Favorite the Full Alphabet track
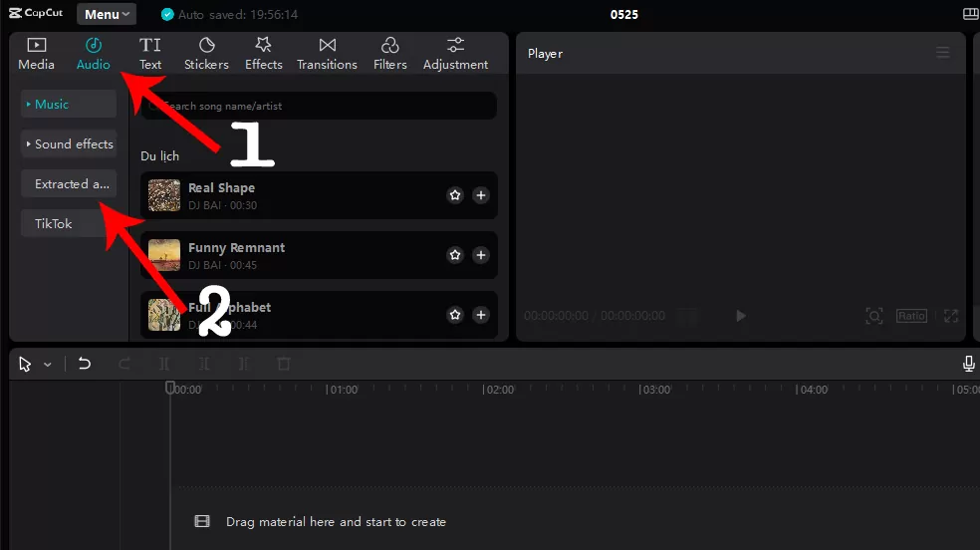This screenshot has height=550, width=980. pyautogui.click(x=455, y=315)
